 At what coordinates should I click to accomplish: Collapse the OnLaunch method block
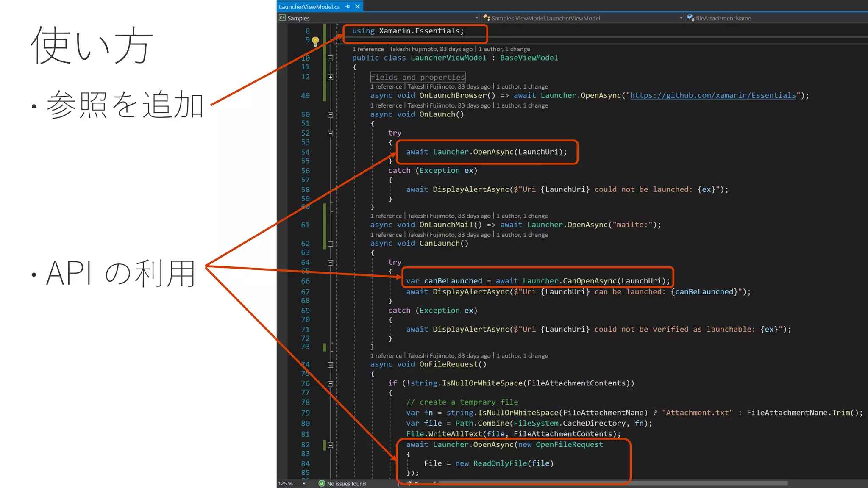point(331,115)
